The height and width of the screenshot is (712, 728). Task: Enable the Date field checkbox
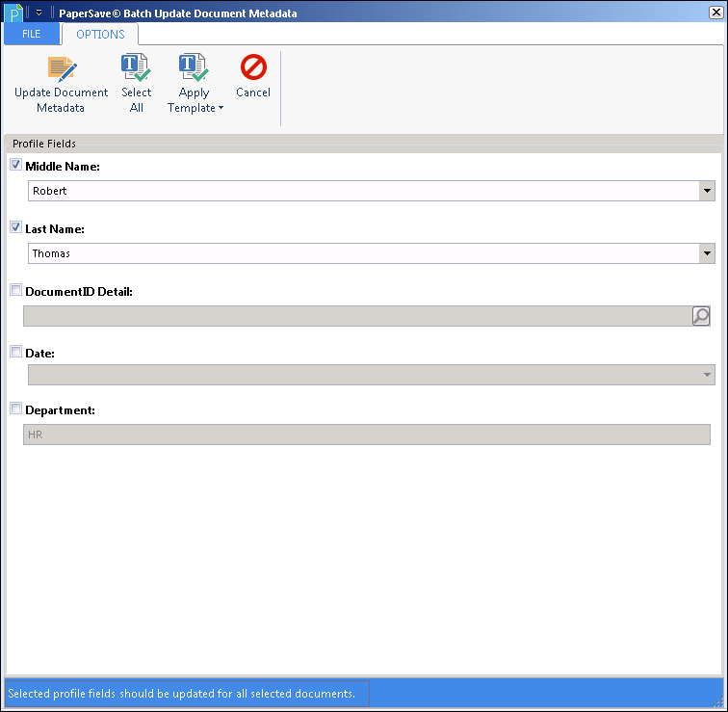click(15, 352)
